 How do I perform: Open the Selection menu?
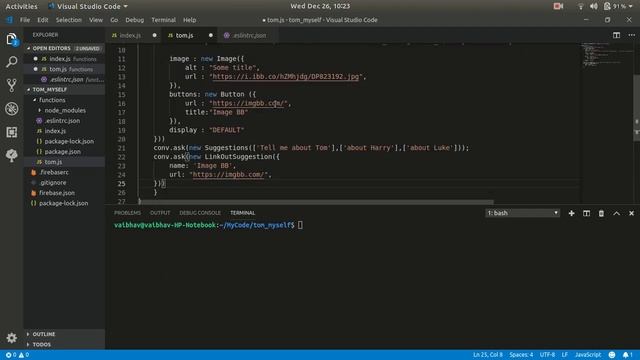[x=69, y=20]
